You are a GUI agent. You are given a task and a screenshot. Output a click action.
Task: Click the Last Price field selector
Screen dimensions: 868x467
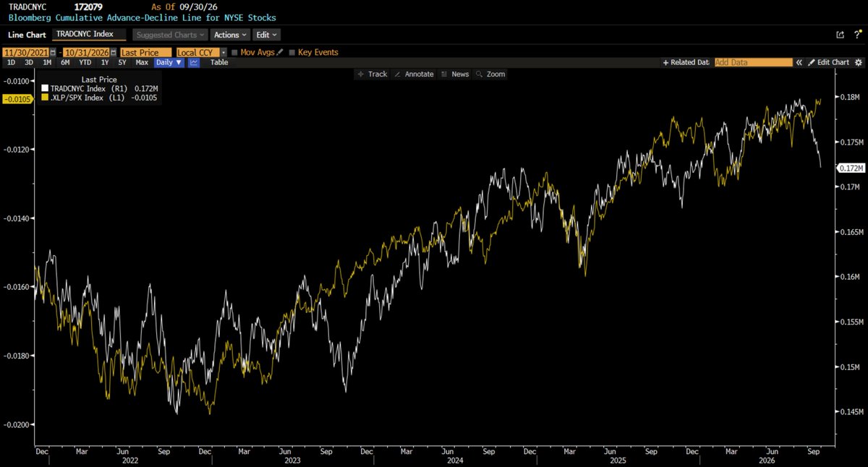(146, 52)
